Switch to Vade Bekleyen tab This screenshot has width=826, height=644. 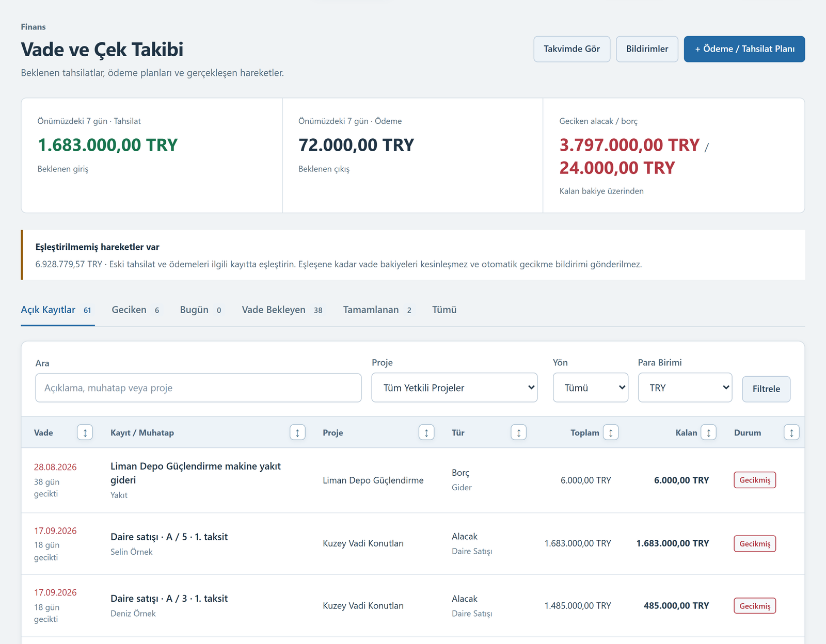282,310
